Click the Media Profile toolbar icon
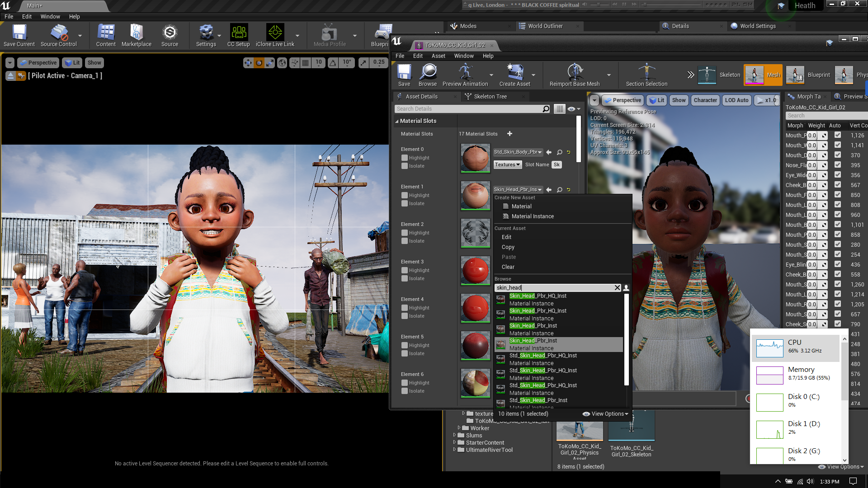This screenshot has height=488, width=868. [x=330, y=35]
